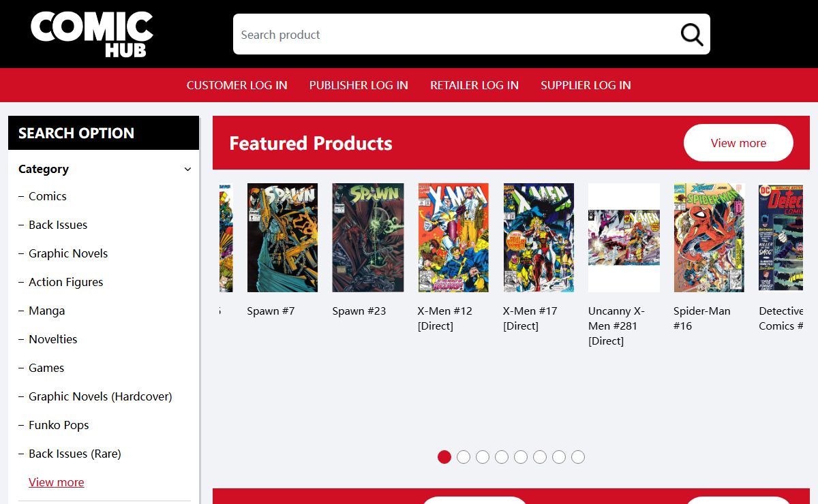
Task: Click the Spider-Man #16 title text
Action: click(x=702, y=319)
